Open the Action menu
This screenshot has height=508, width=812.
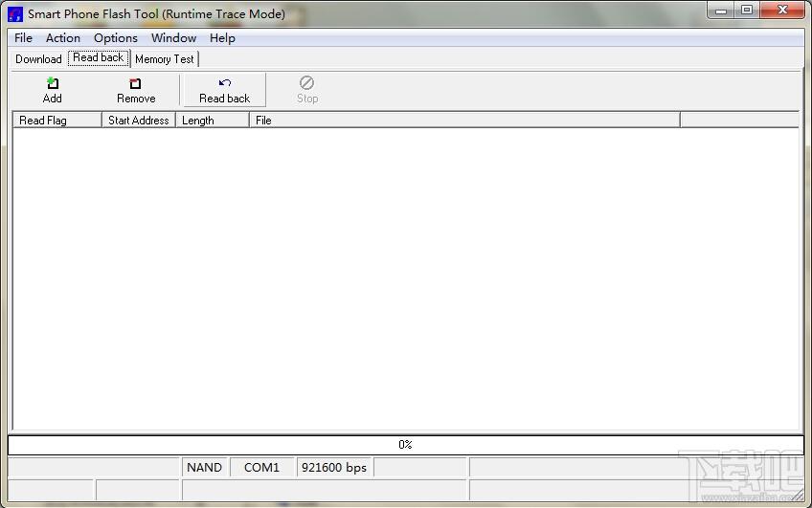click(62, 37)
